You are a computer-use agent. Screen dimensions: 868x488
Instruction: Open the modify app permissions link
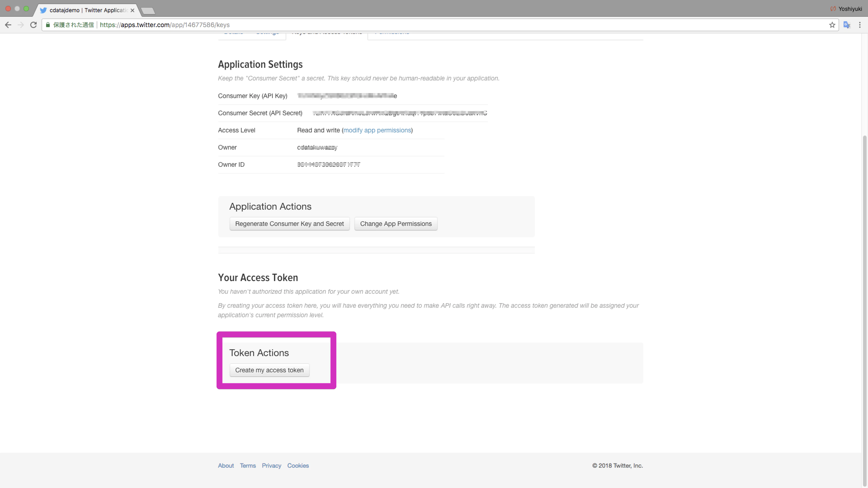click(377, 130)
